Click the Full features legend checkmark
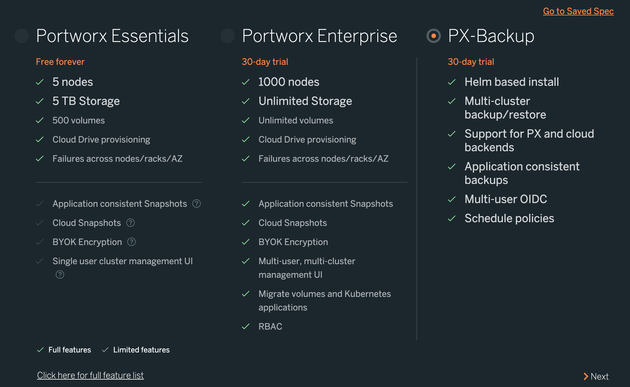This screenshot has width=630, height=387. pos(40,350)
